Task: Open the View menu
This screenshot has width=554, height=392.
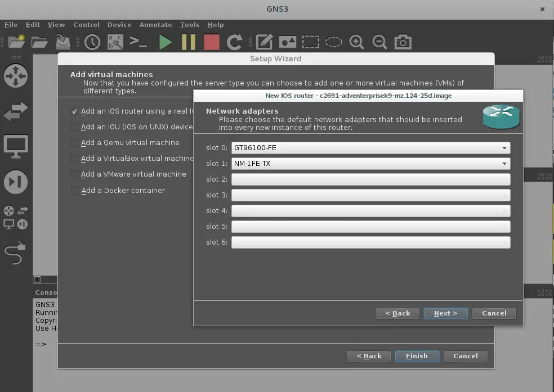Action: pos(56,25)
